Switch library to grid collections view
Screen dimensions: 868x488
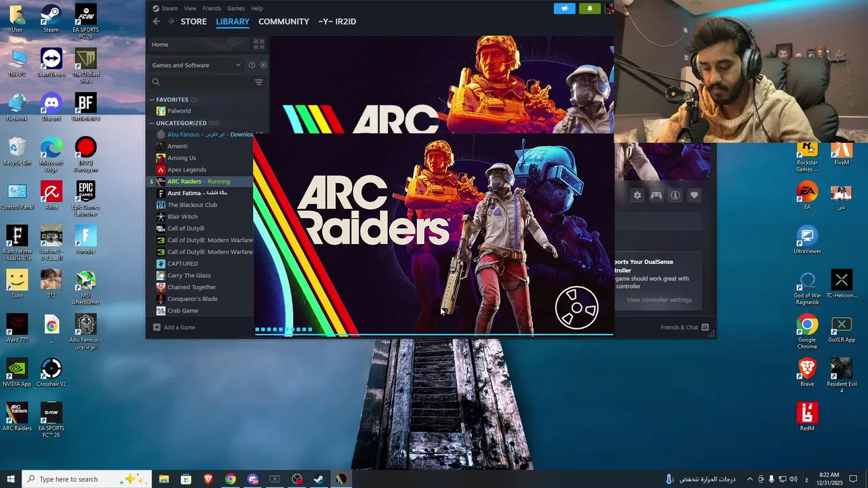(259, 44)
